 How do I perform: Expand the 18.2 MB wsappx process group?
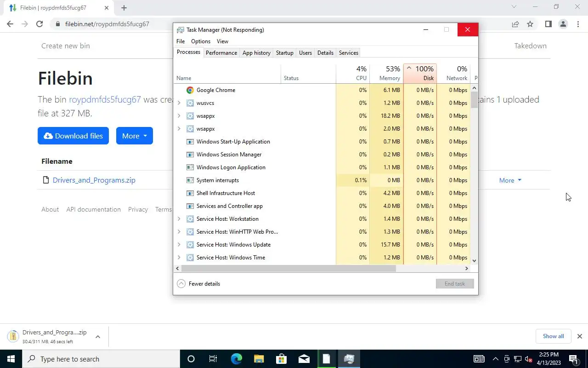[x=179, y=116]
